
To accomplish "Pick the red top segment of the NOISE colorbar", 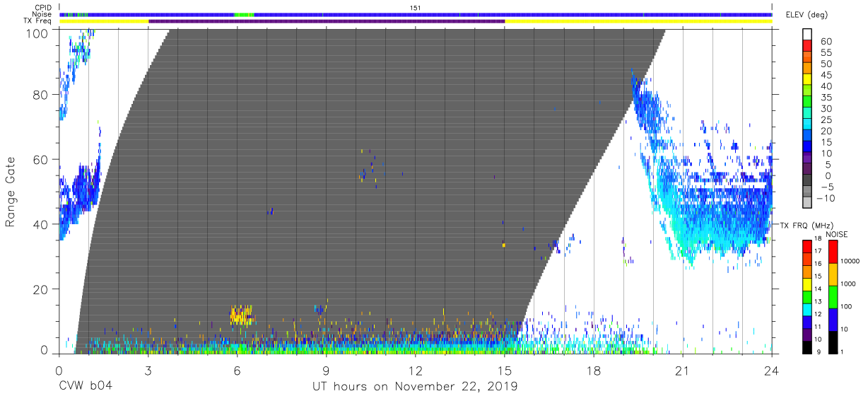I will pos(832,252).
